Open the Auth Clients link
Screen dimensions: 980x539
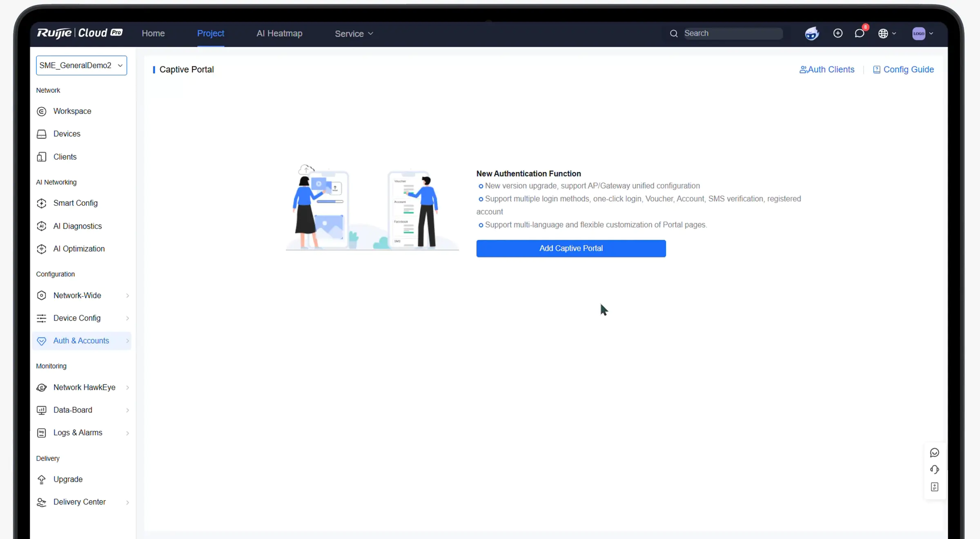pyautogui.click(x=827, y=69)
